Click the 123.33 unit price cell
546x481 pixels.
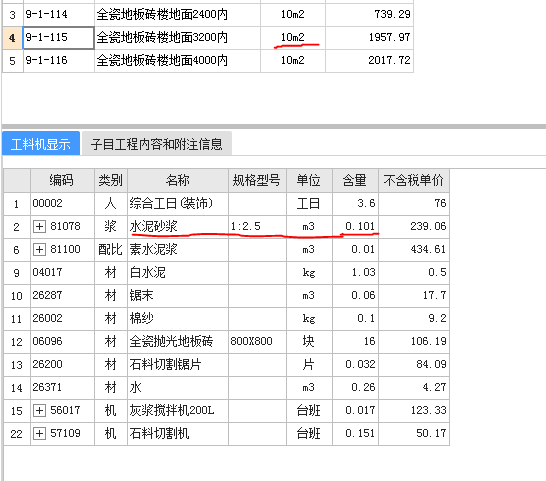point(414,411)
